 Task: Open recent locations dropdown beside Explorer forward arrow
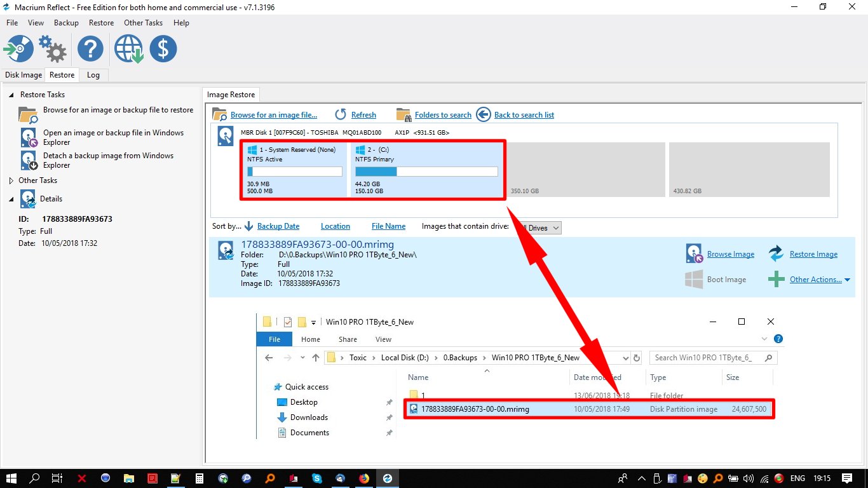click(302, 358)
